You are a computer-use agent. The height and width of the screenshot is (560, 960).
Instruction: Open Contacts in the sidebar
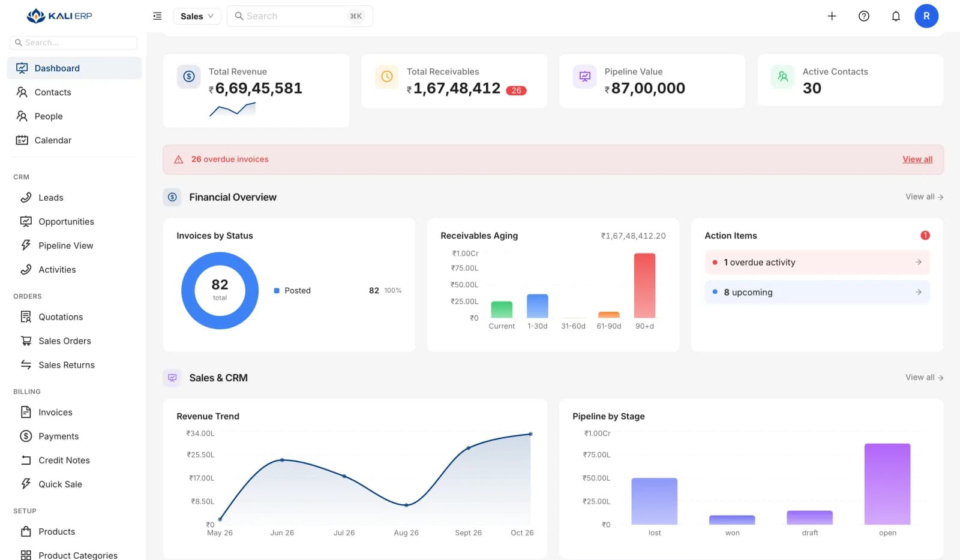tap(74, 92)
